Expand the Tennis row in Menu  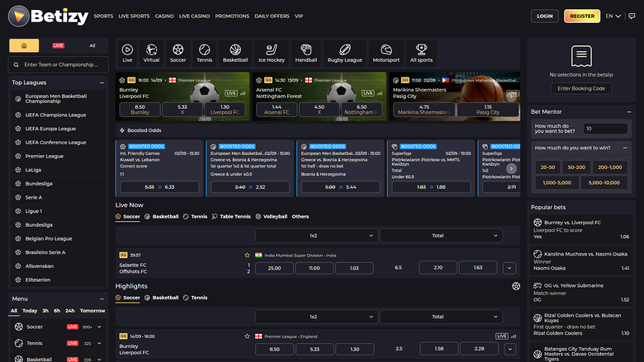click(99, 343)
